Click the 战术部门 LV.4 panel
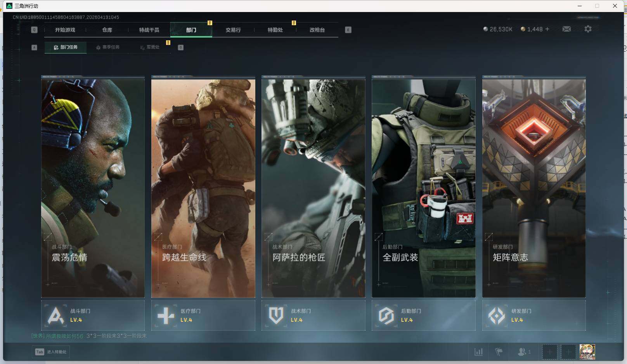This screenshot has height=364, width=627. pyautogui.click(x=313, y=316)
